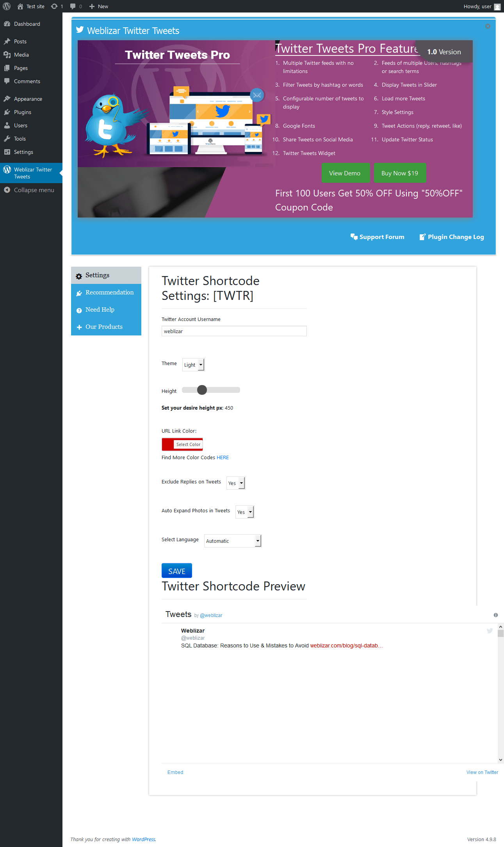The width and height of the screenshot is (504, 847).
Task: Click the Twitter bird icon beside Weblizar title
Action: pyautogui.click(x=80, y=30)
